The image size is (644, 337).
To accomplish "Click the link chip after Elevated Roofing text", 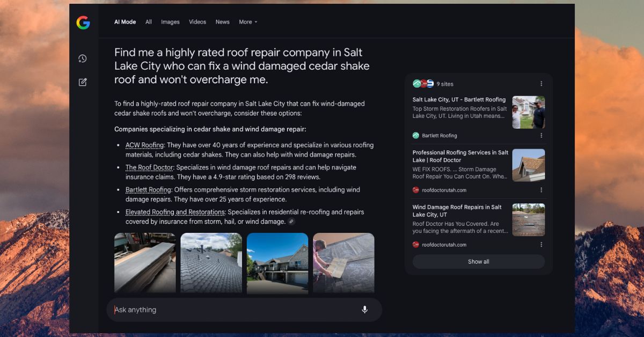I will [x=291, y=221].
